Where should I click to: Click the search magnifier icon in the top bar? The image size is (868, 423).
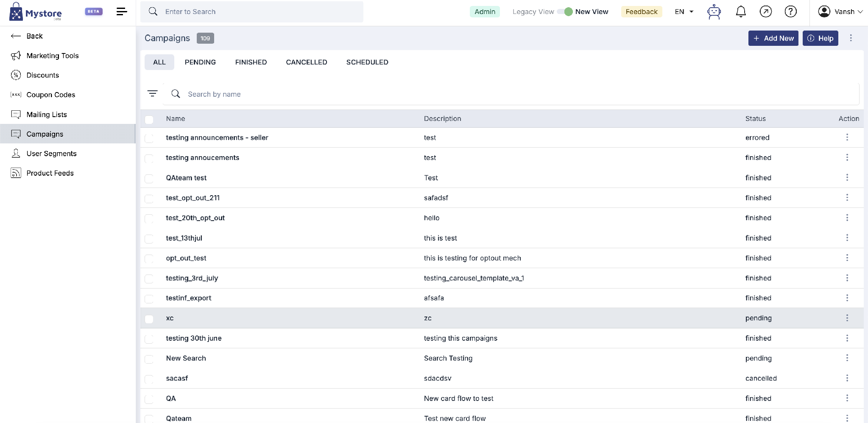153,11
